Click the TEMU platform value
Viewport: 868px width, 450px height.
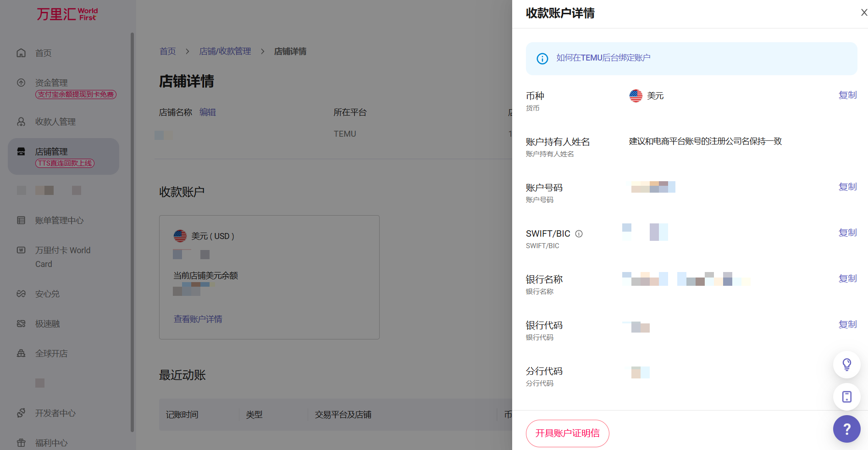(345, 134)
